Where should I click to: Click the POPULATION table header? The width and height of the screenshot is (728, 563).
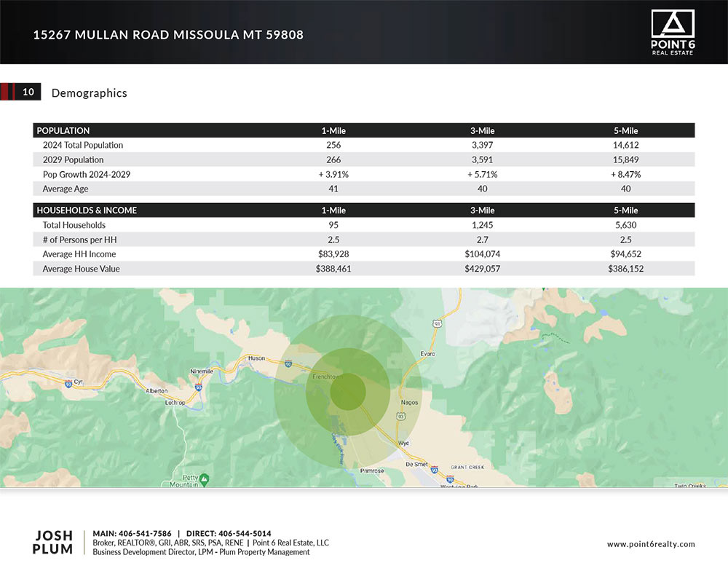point(63,130)
